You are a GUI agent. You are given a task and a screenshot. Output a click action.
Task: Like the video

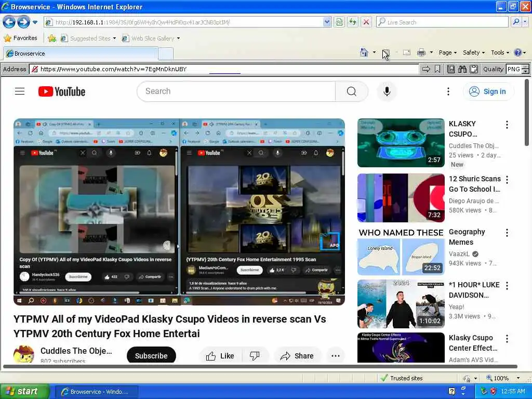tap(220, 355)
